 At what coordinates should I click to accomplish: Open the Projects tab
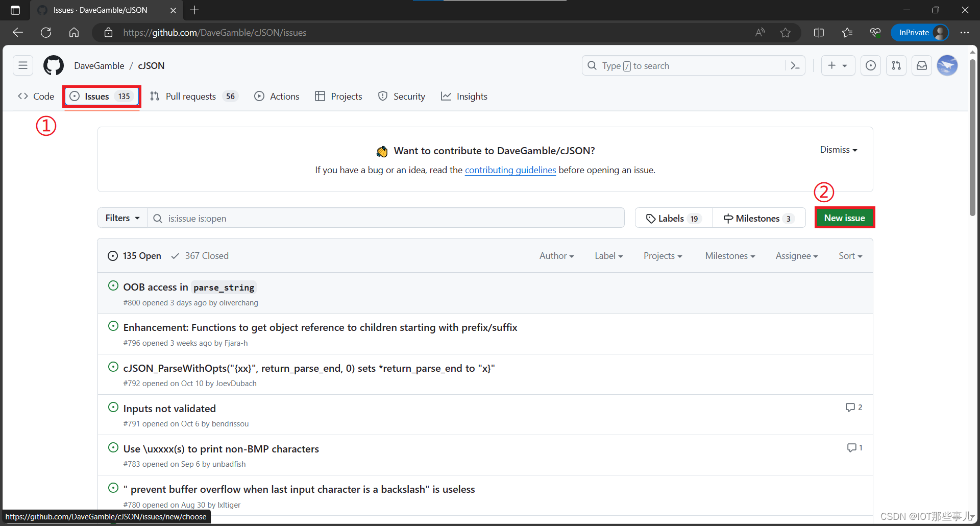[339, 97]
